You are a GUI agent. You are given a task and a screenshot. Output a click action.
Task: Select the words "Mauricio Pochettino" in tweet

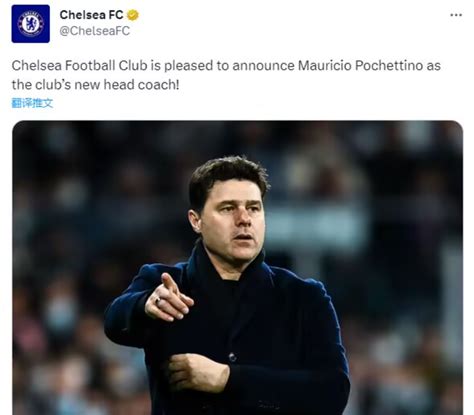[360, 65]
